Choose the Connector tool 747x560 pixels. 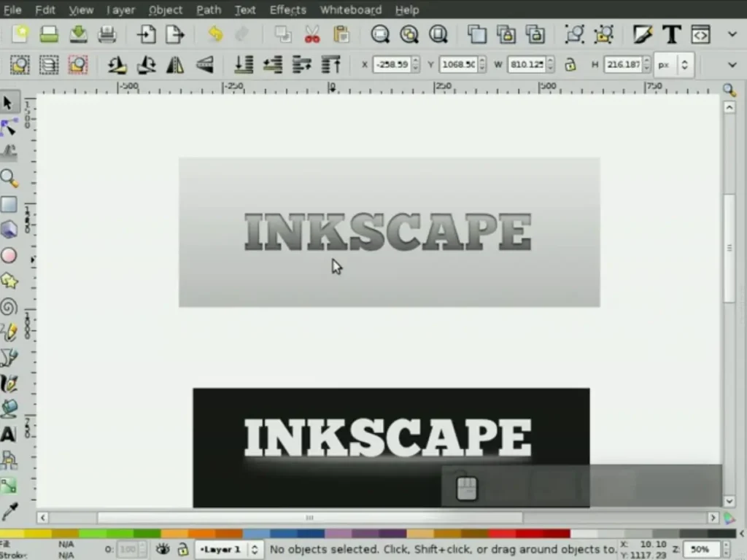coord(9,460)
